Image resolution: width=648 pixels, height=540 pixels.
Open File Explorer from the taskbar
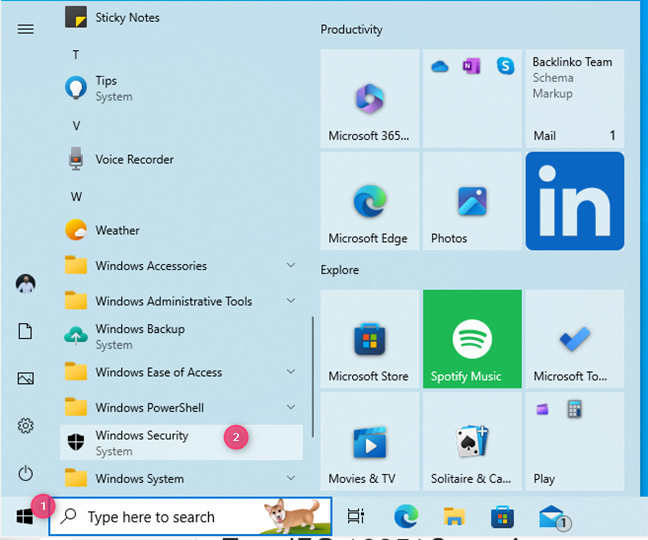tap(454, 516)
